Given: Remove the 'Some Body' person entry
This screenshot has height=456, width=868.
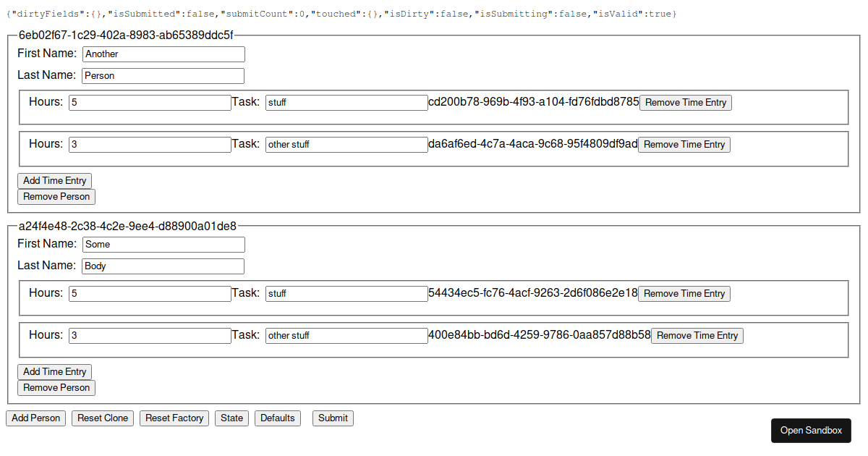Looking at the screenshot, I should click(56, 387).
